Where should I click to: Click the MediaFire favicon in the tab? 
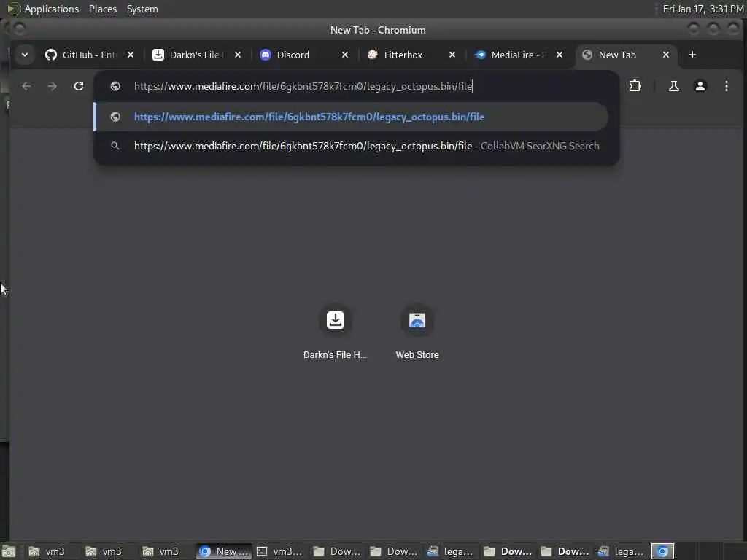[480, 55]
